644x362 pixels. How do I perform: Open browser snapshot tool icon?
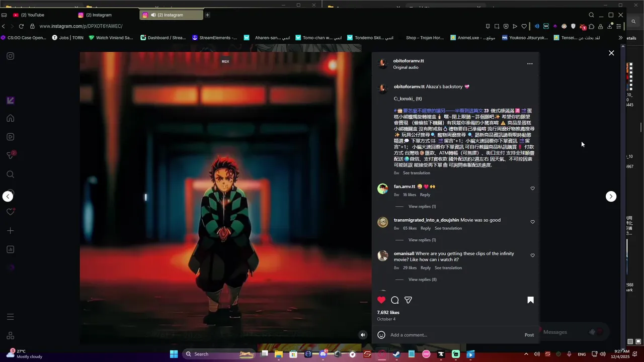point(497,26)
